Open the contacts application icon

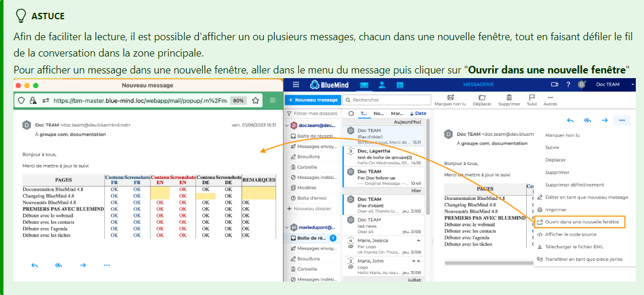coord(382,85)
